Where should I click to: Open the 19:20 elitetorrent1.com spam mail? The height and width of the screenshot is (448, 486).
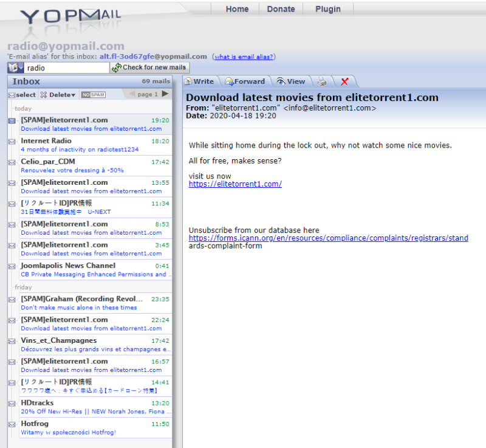coord(95,124)
